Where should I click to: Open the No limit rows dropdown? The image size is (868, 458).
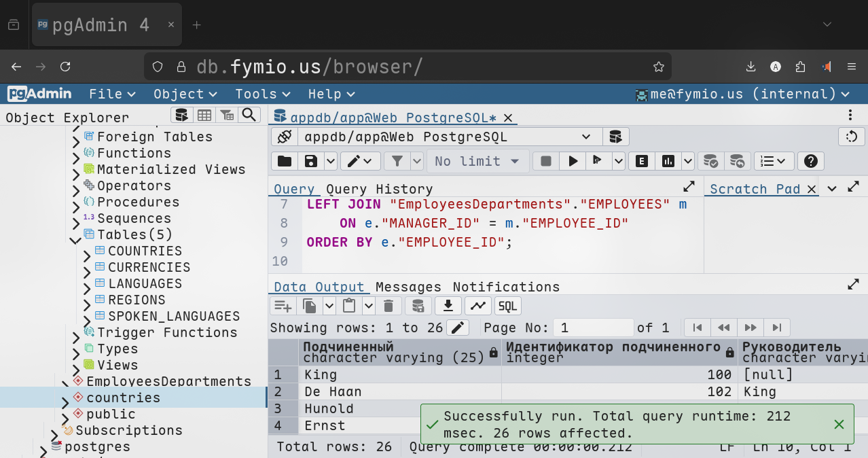(477, 161)
